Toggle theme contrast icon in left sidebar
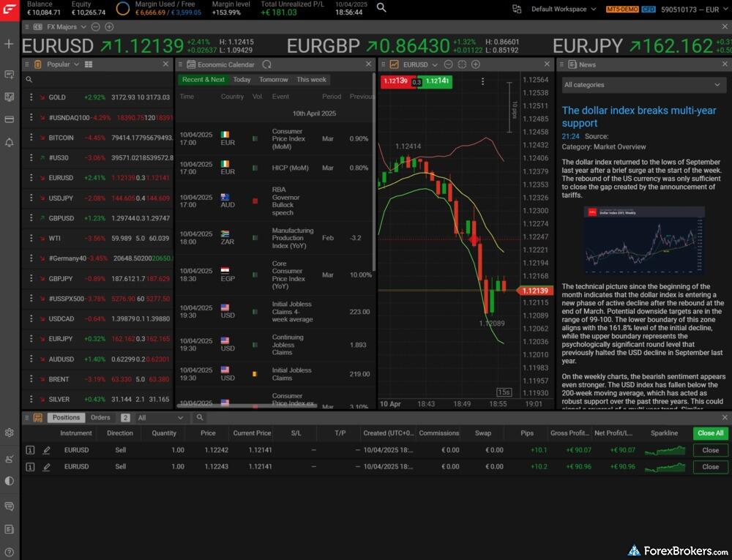732x560 pixels. pos(10,481)
